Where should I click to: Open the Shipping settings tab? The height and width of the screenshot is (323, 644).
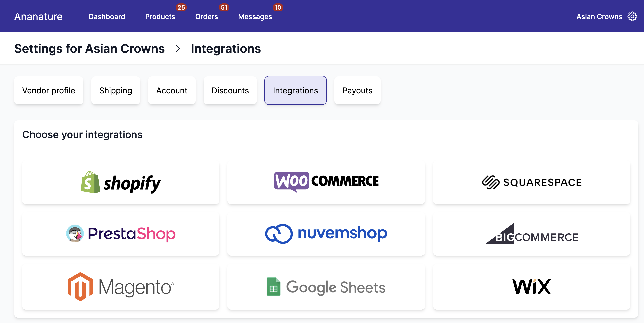click(116, 90)
